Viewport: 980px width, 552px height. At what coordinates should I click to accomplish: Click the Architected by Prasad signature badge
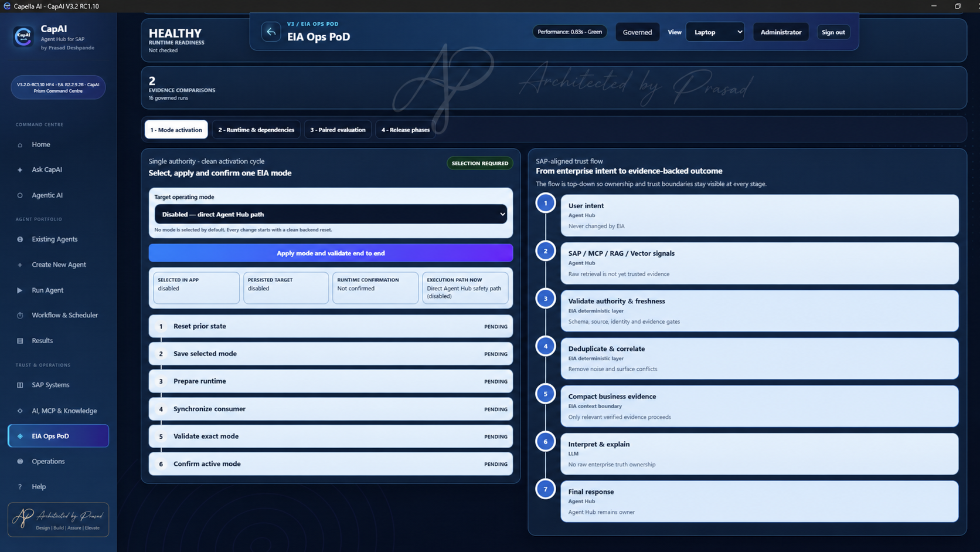click(x=58, y=520)
